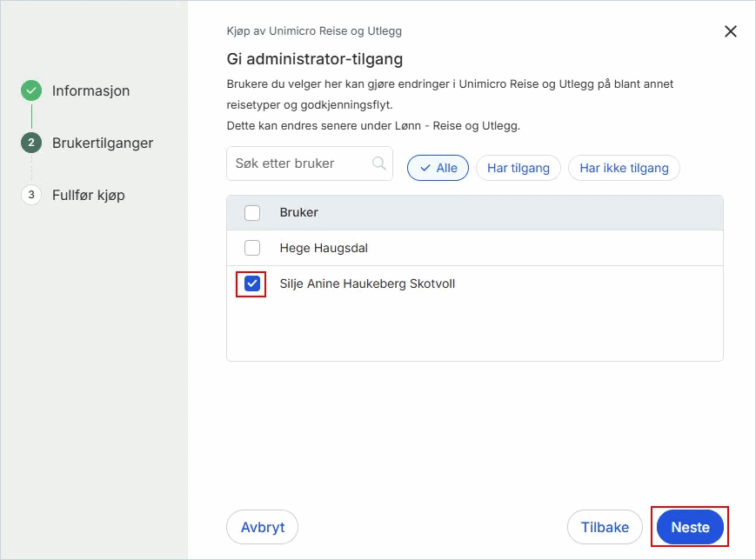Continue with the Neste button

coord(690,527)
